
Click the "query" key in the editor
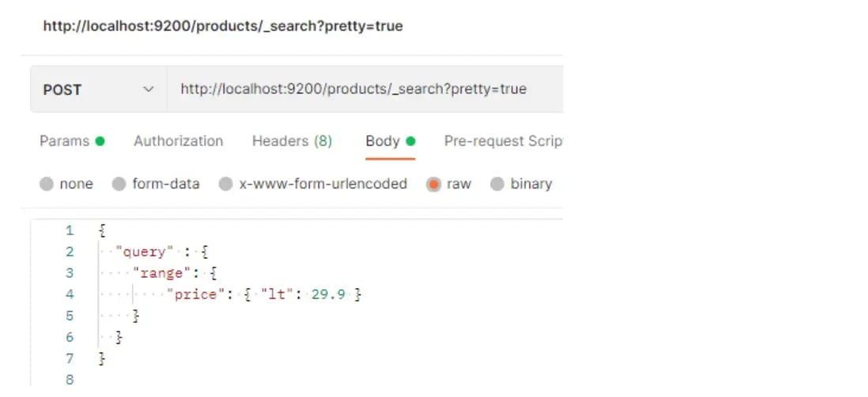click(144, 252)
